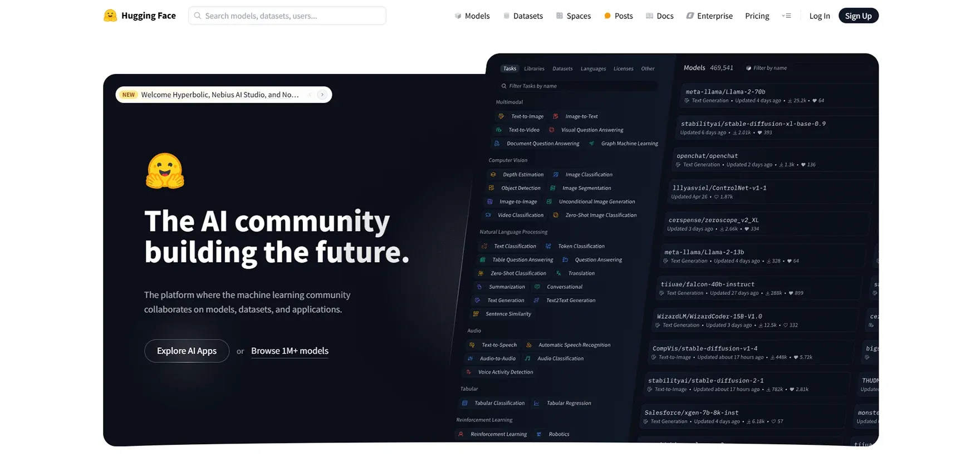Click the Sign Up button
Viewport: 980px width, 467px height.
point(859,16)
